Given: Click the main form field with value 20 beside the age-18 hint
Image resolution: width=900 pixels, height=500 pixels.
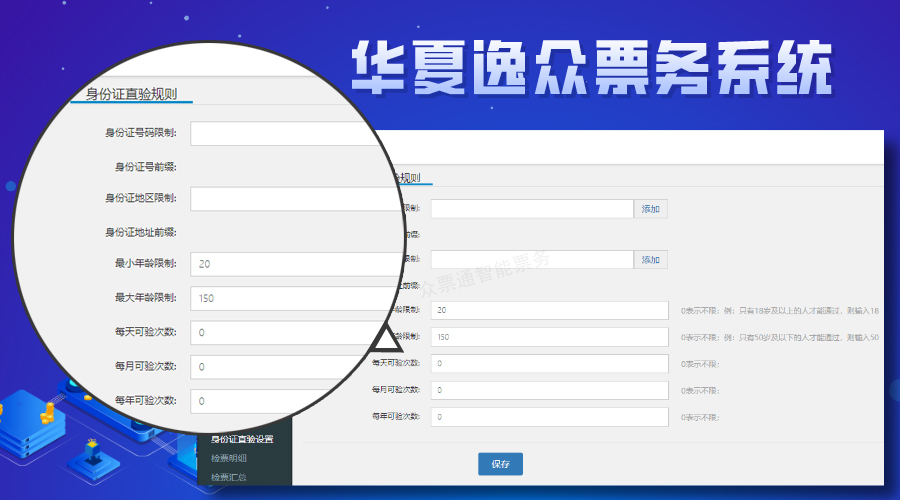Looking at the screenshot, I should [549, 310].
